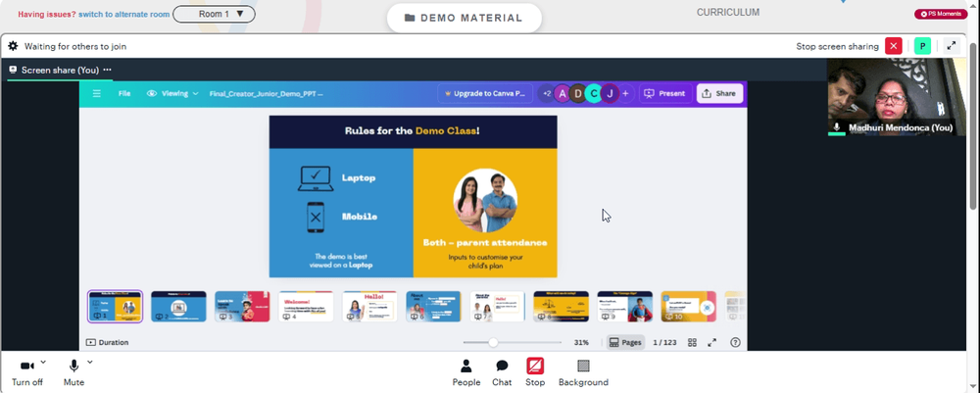Open the Canva help question icon
Screen dimensions: 980x393
[735, 342]
